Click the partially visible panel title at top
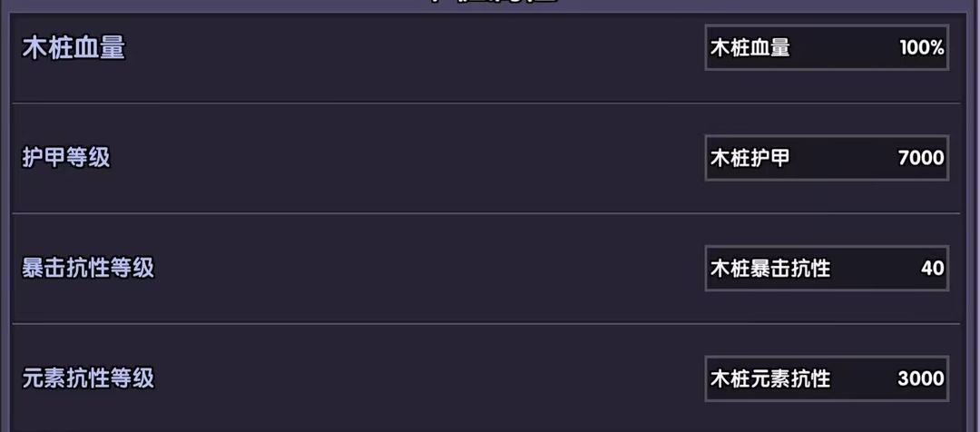Screen dimensions: 980x432 (x=490, y=3)
